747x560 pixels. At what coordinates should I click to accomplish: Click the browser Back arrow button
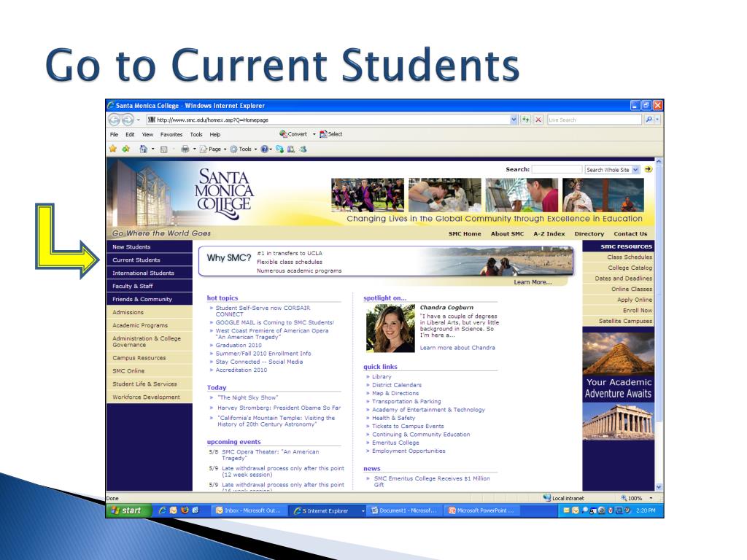click(x=115, y=120)
